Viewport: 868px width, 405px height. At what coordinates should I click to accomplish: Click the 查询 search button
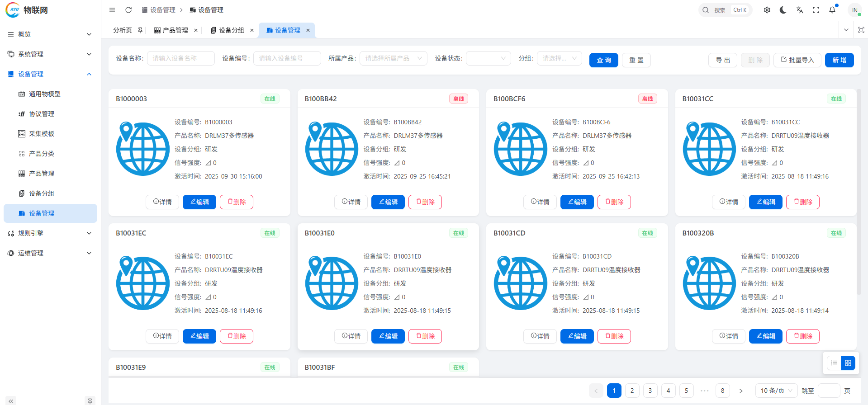coord(603,60)
